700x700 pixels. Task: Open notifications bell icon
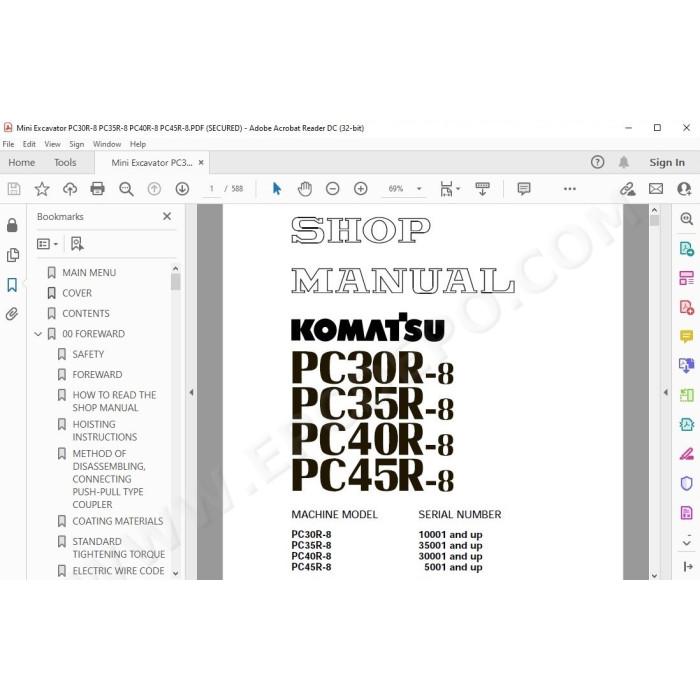(624, 162)
